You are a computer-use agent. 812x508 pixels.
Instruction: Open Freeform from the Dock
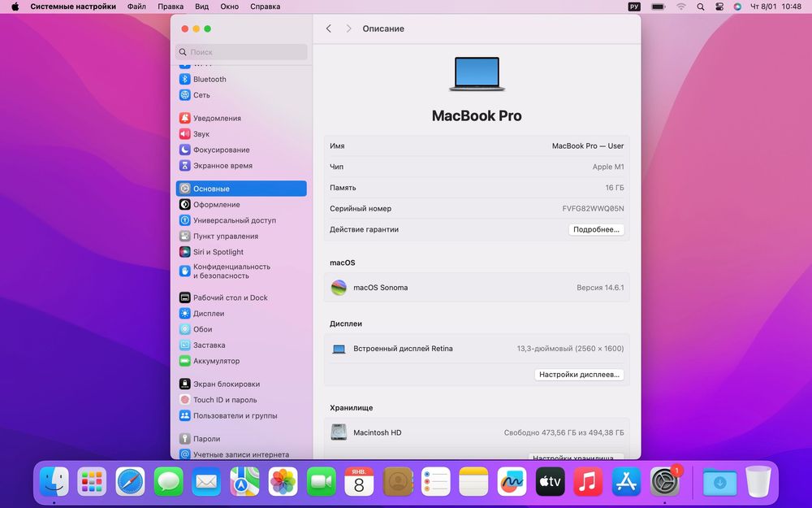point(512,481)
